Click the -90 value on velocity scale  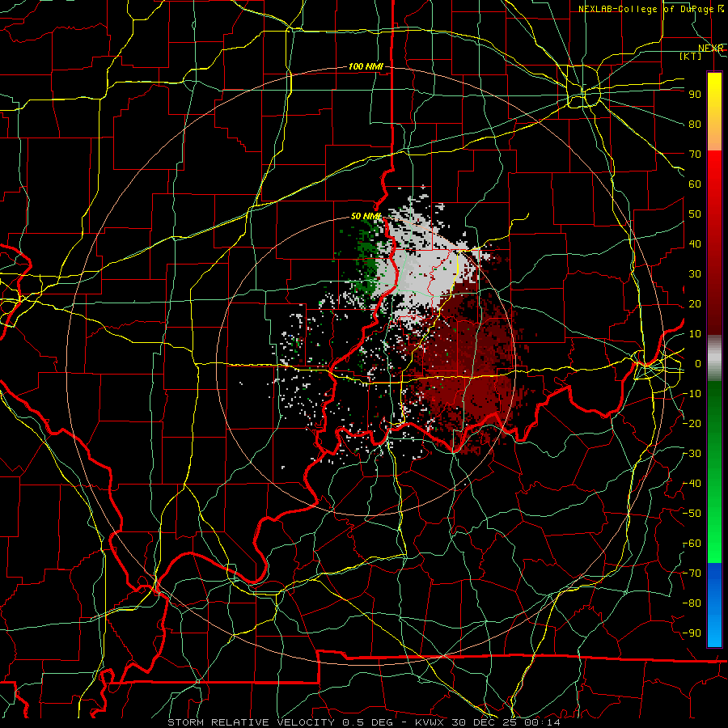[x=692, y=633]
